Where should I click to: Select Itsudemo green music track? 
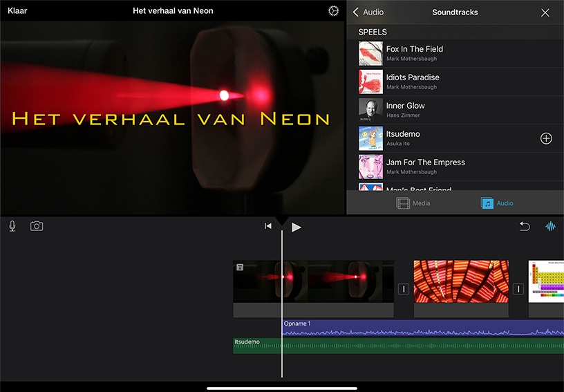pos(398,346)
